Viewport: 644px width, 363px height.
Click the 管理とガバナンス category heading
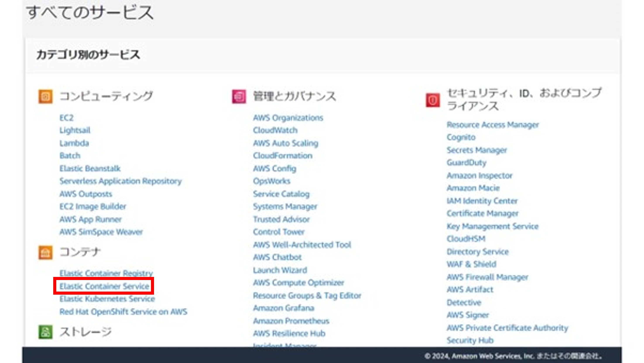point(295,96)
